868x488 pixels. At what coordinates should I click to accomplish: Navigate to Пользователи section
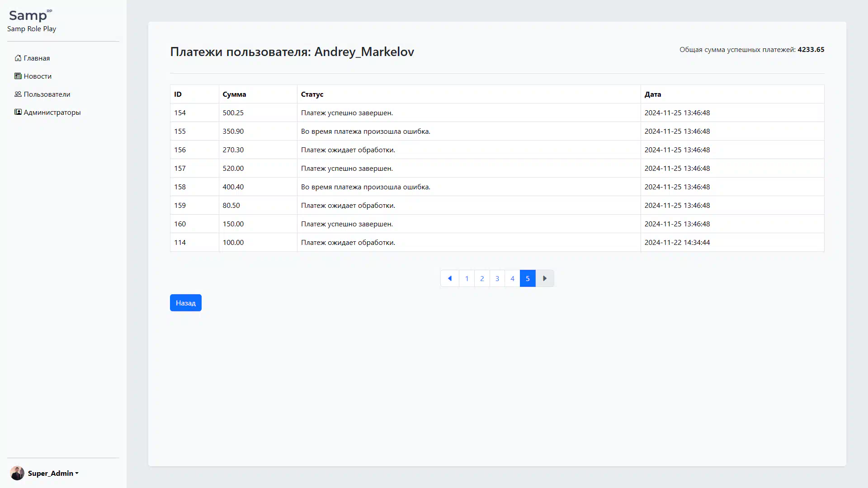click(47, 94)
